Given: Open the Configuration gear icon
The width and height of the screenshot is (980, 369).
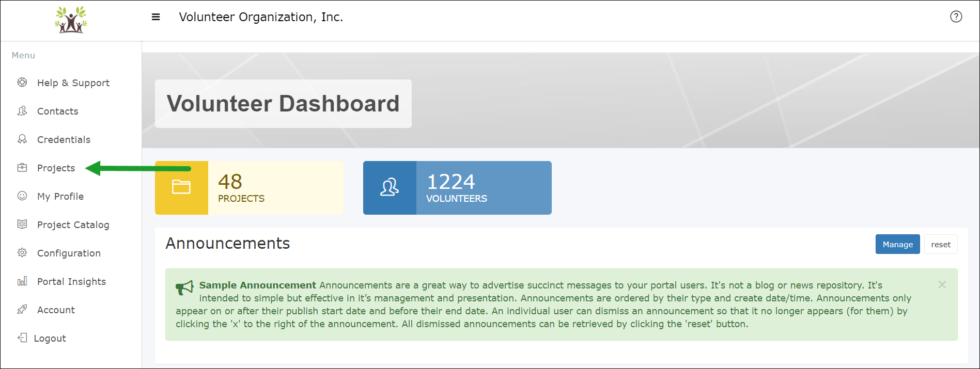Looking at the screenshot, I should pyautogui.click(x=22, y=252).
